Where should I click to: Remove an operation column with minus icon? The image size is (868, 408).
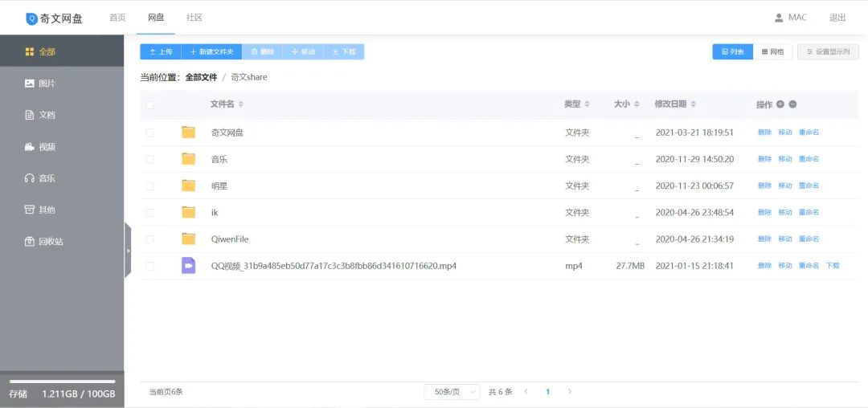coord(792,104)
